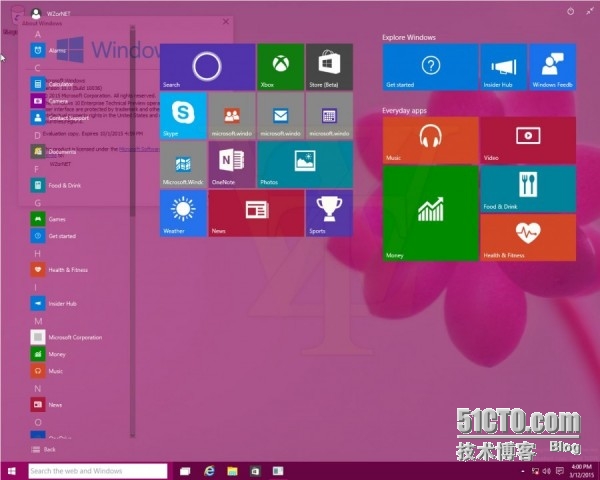
Task: Open the Calendar grid tile
Action: [329, 116]
